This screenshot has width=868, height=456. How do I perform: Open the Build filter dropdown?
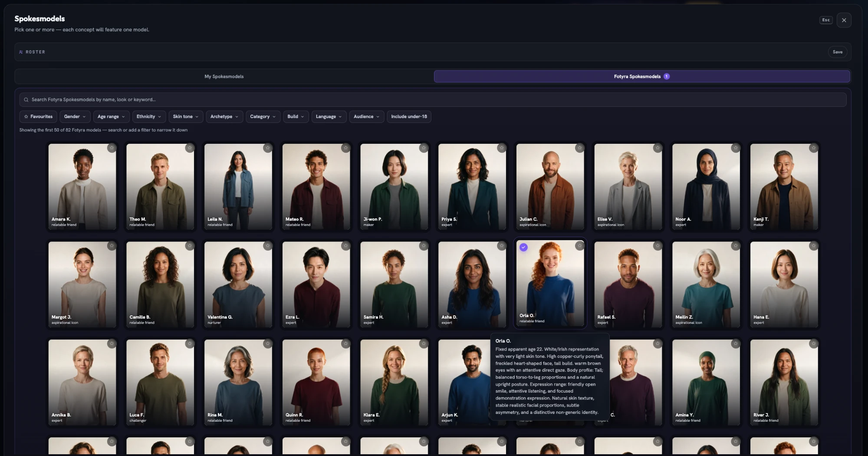(x=296, y=116)
